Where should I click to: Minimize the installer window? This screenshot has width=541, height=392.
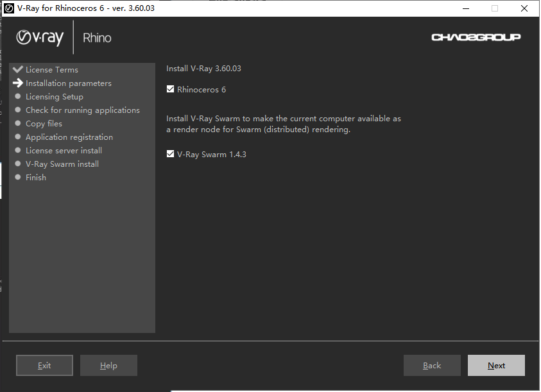pos(466,8)
